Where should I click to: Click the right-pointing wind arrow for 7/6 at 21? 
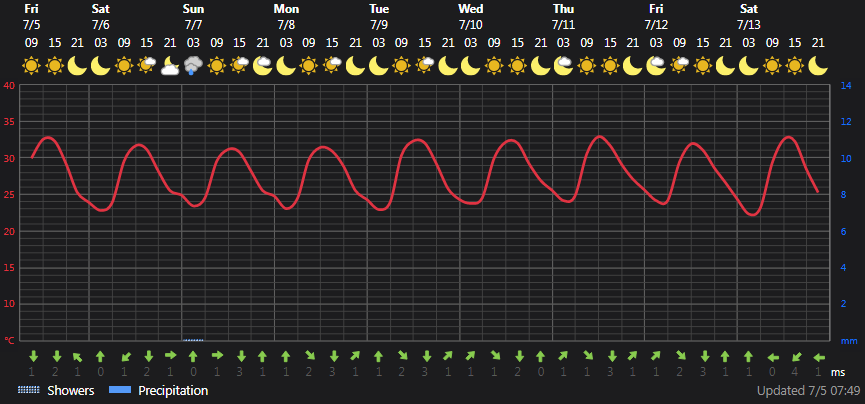coord(171,355)
